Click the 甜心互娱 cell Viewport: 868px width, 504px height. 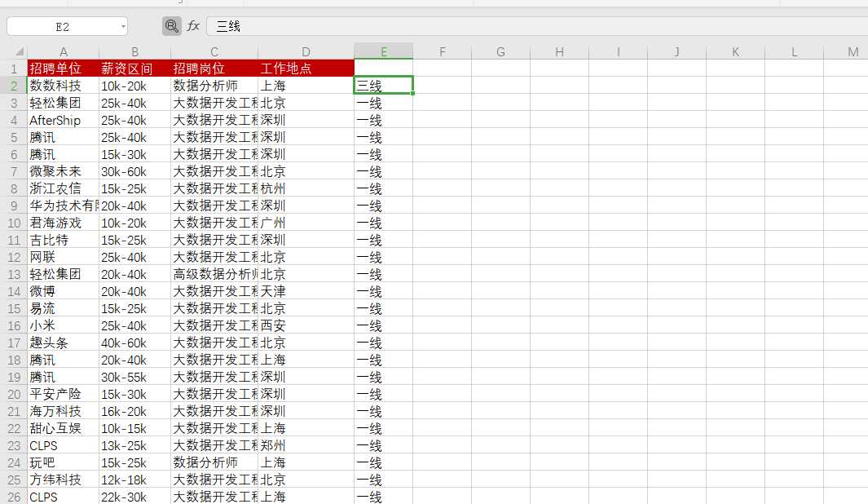click(64, 428)
